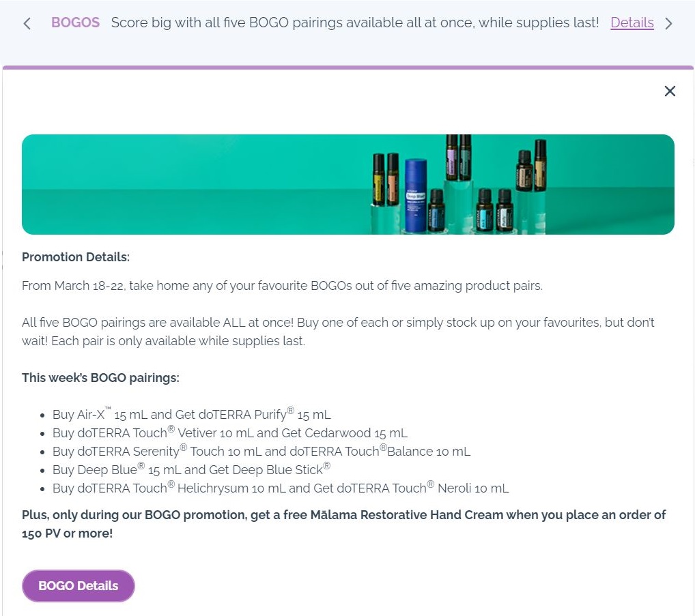Select the Deep Blue Stick pairing line
This screenshot has width=695, height=616.
191,469
